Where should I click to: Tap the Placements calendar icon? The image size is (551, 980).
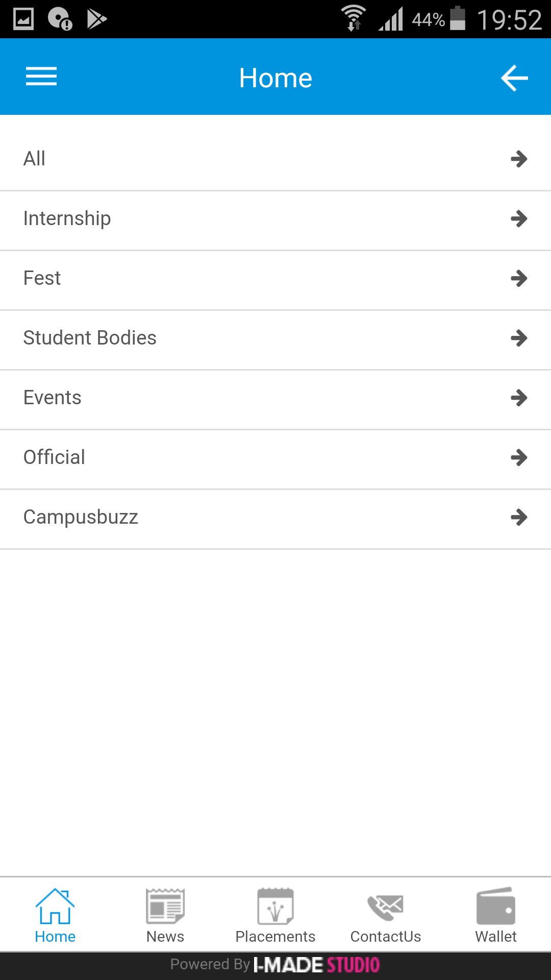pos(275,906)
